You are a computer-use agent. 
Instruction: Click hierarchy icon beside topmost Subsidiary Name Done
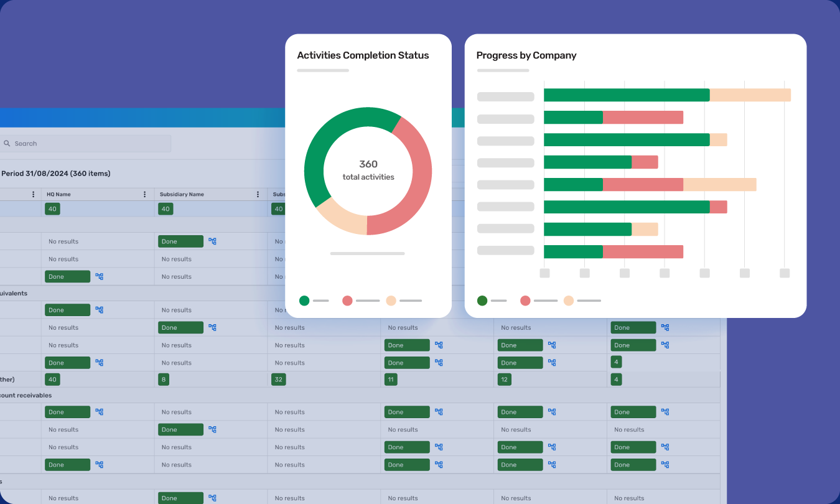tap(212, 241)
